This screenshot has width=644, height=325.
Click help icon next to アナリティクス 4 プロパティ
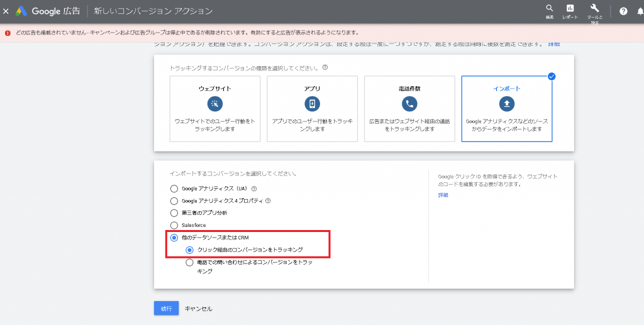coord(268,201)
